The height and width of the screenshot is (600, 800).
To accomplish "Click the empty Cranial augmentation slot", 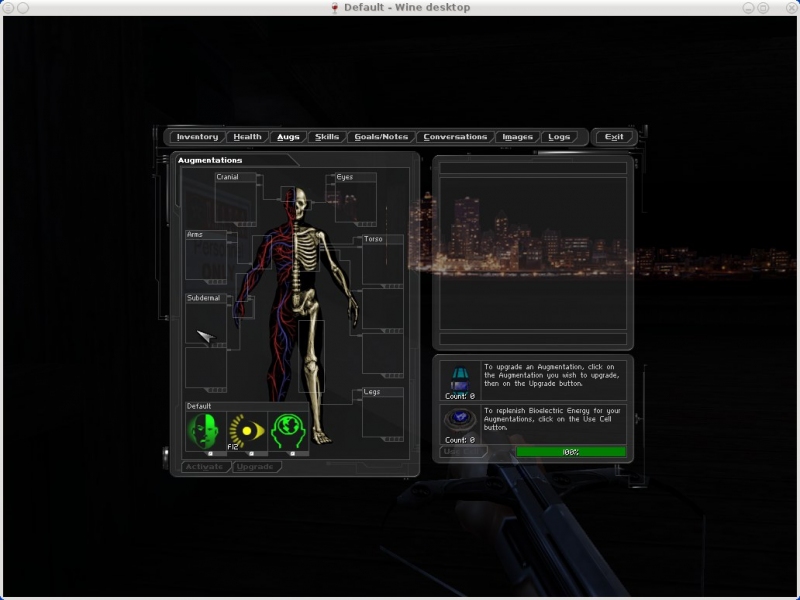I will [x=236, y=202].
